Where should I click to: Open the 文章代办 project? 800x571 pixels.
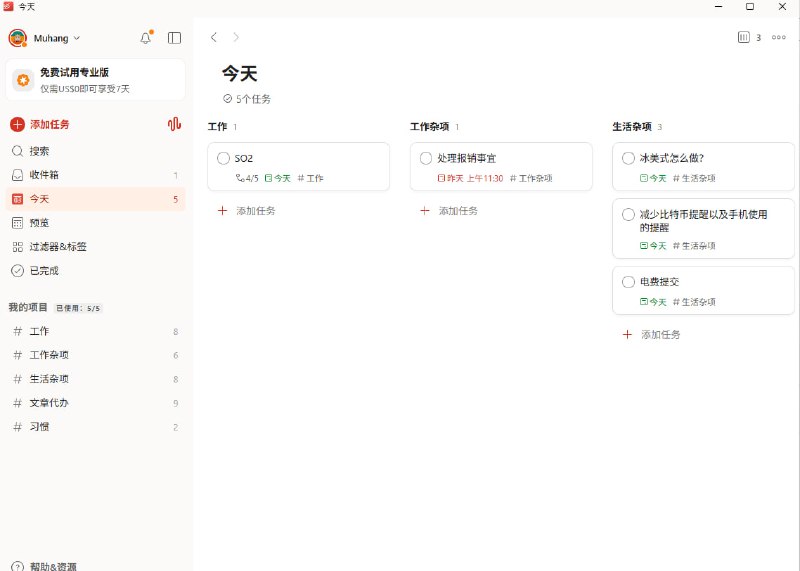[95, 403]
